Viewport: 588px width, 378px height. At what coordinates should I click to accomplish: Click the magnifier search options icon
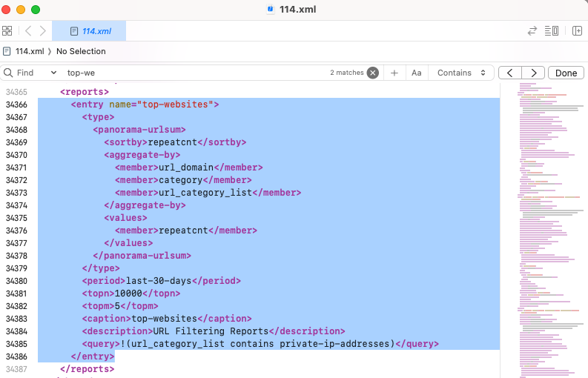[8, 73]
